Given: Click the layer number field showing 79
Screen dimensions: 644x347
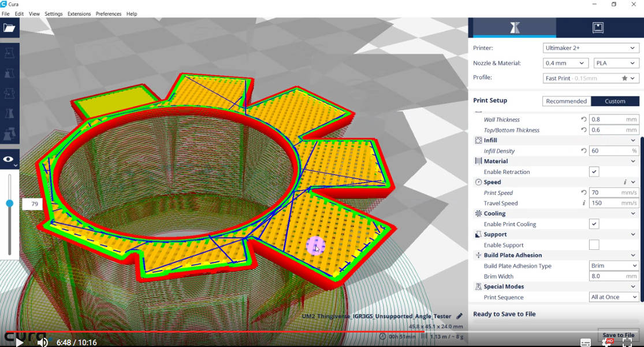Looking at the screenshot, I should (x=32, y=204).
